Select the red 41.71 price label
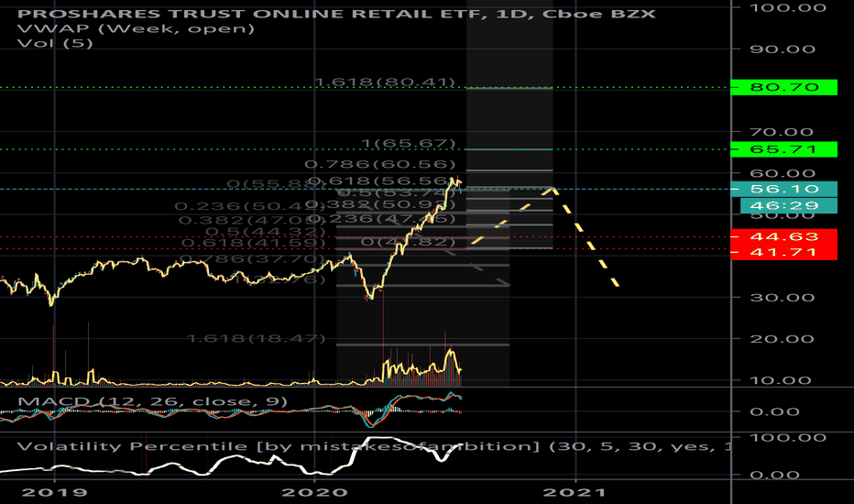Viewport: 854px width, 504px height. pos(783,252)
